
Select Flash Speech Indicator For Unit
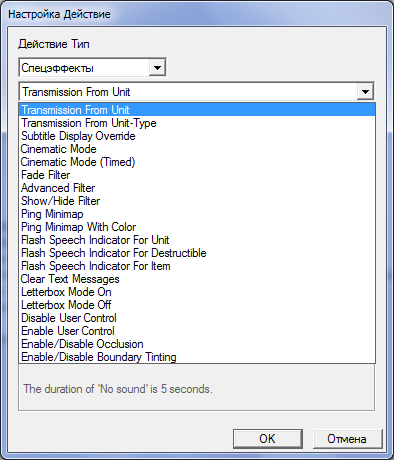197,240
